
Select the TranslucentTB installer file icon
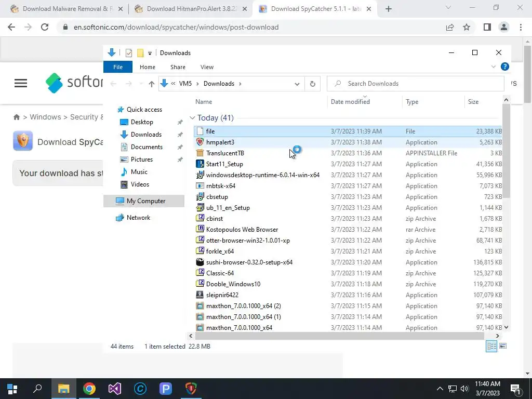coord(200,153)
